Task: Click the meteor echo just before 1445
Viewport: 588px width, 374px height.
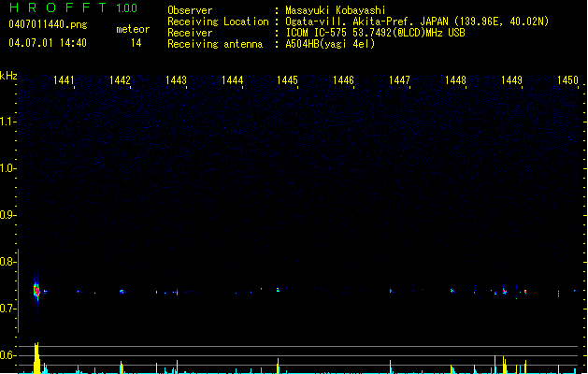Action: (278, 290)
